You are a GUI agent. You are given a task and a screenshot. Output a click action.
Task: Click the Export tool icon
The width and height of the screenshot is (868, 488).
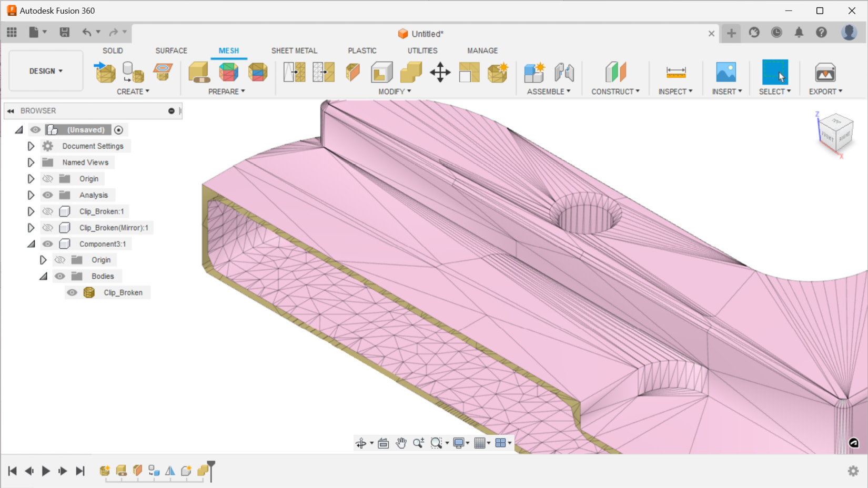click(825, 72)
